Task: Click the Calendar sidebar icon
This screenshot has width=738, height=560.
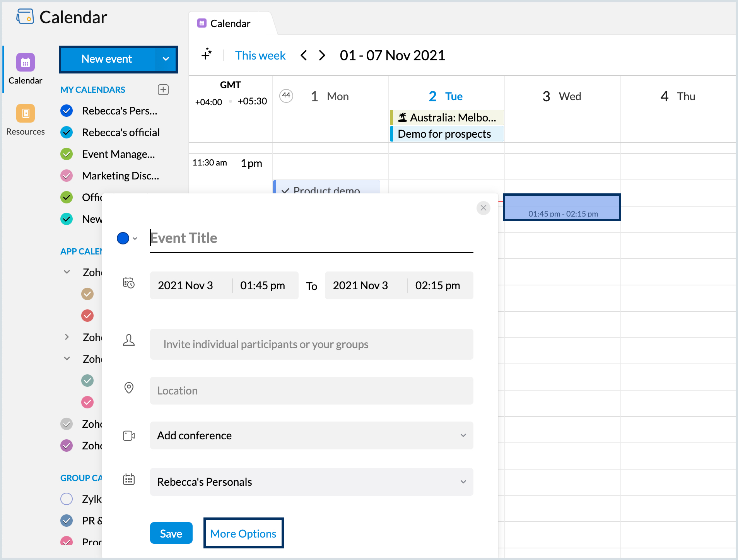Action: pos(26,63)
